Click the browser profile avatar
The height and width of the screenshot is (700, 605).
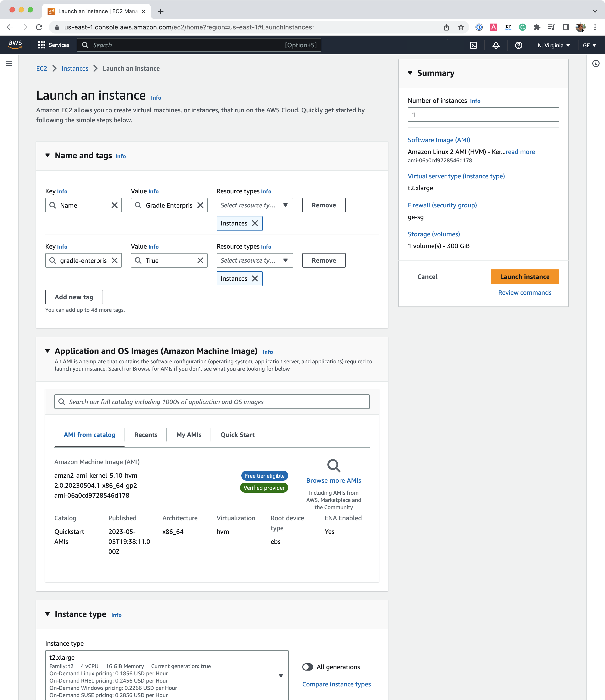point(580,27)
